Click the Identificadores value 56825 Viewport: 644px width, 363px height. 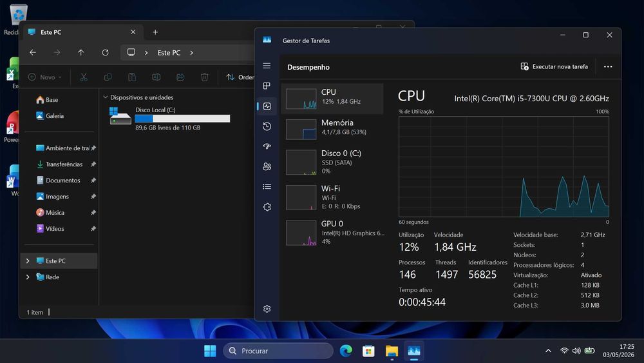482,275
